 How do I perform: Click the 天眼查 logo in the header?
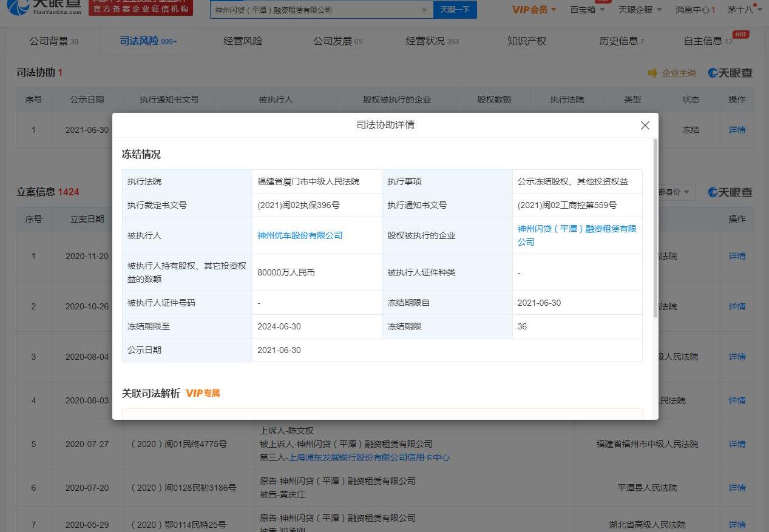[x=44, y=7]
